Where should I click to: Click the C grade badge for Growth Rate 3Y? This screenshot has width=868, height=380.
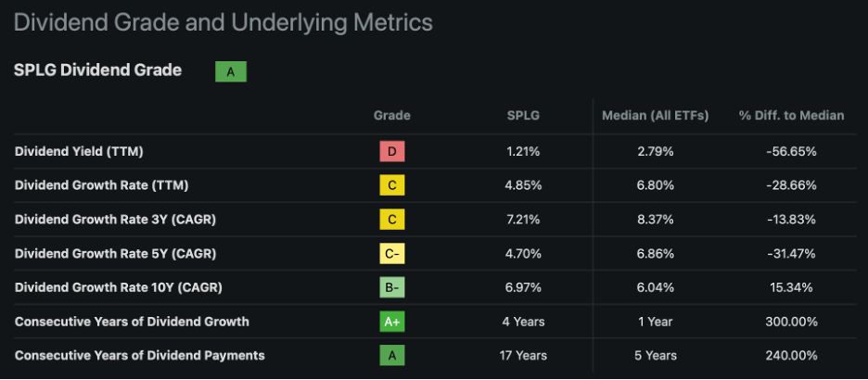pos(392,220)
